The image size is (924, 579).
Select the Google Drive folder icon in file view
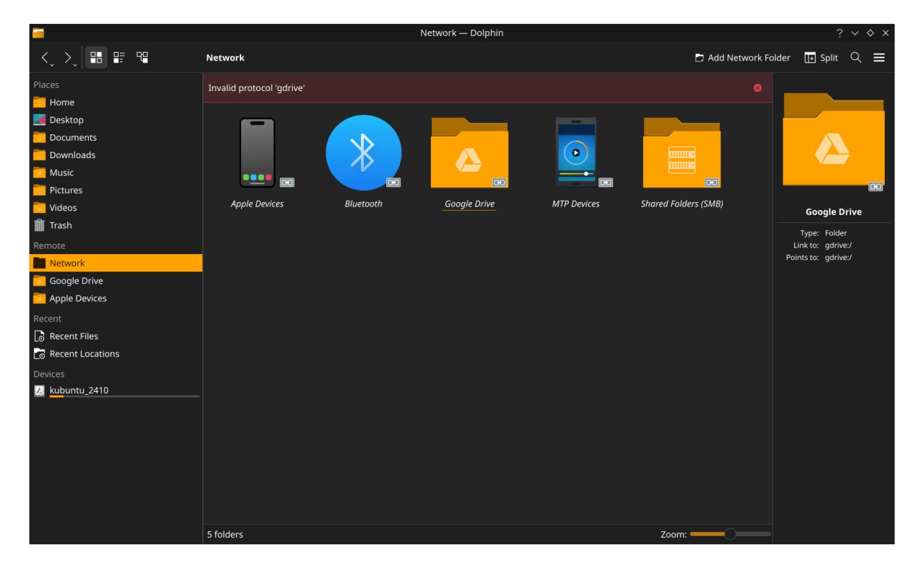click(469, 153)
